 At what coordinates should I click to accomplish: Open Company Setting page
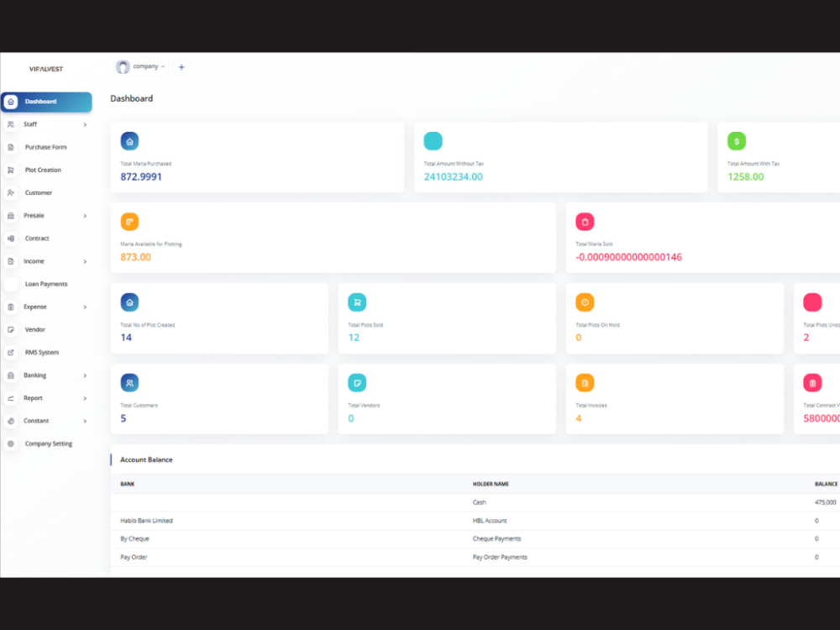tap(48, 444)
